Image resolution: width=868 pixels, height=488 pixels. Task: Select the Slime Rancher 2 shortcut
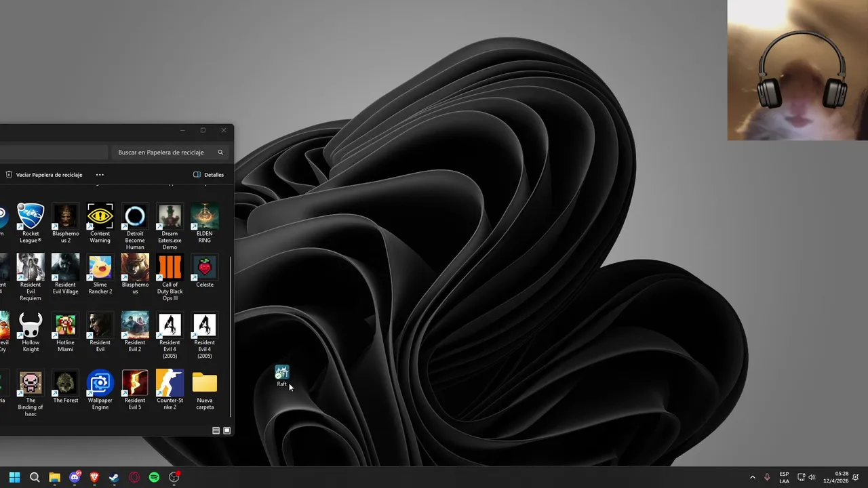coord(100,274)
